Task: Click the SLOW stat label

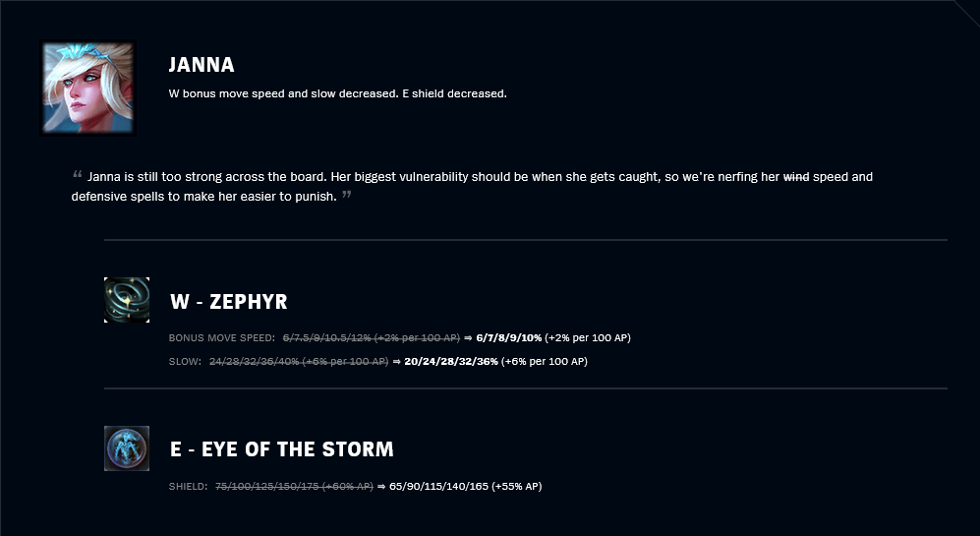Action: coord(185,362)
